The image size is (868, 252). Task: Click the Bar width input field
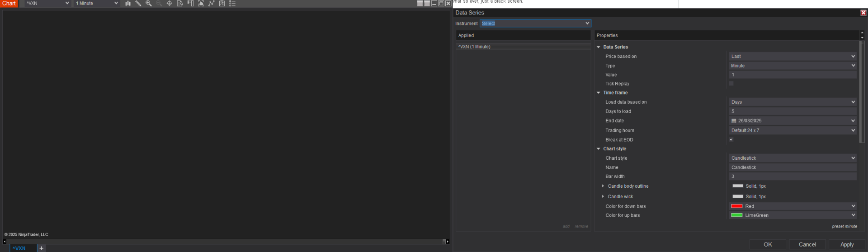coord(793,176)
